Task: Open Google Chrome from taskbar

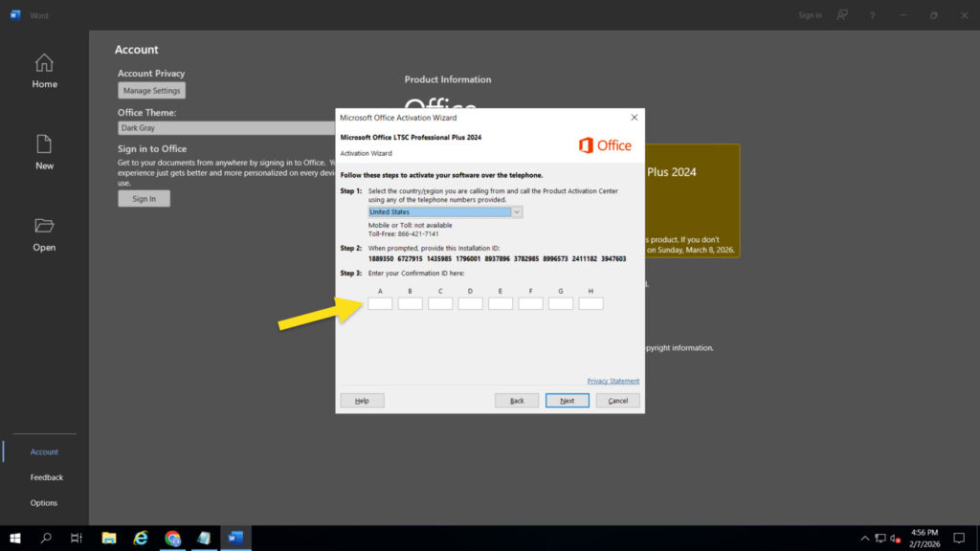Action: (172, 538)
